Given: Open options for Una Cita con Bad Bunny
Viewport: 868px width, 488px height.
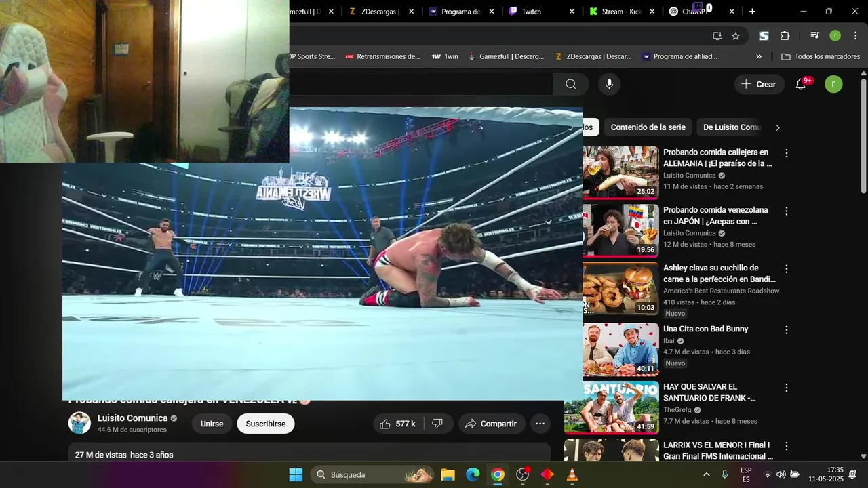Looking at the screenshot, I should [787, 330].
